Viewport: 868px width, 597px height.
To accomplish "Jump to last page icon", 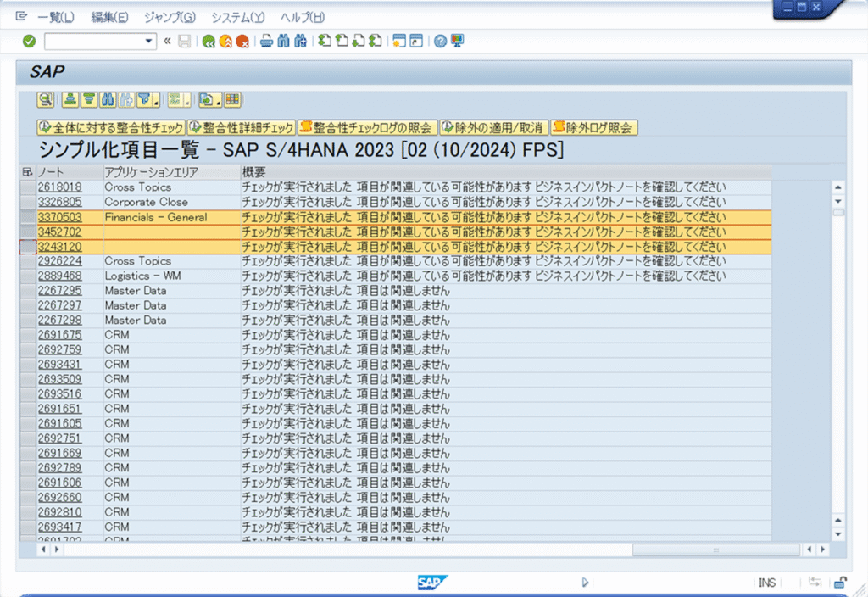I will (x=376, y=41).
